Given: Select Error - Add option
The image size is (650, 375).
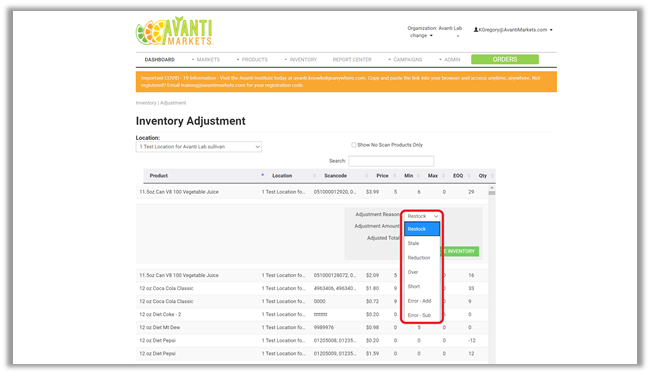Looking at the screenshot, I should (422, 301).
